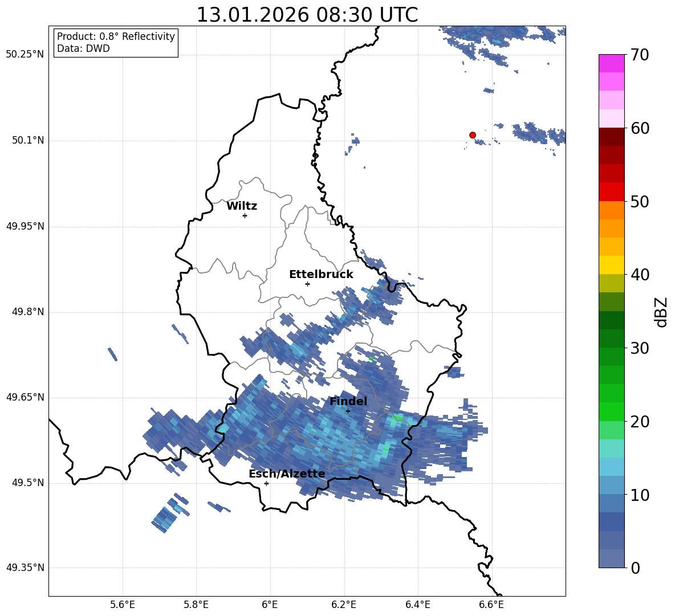The image size is (675, 616).
Task: Click the colorbar 20 tick label
Action: (640, 421)
